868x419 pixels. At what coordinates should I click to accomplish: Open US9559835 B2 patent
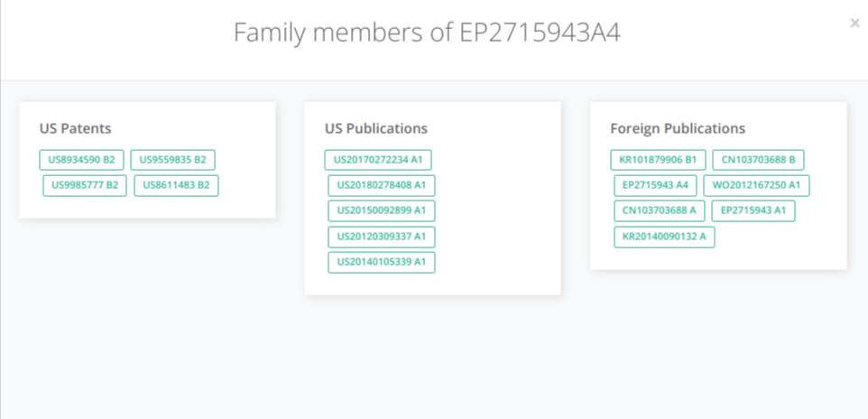[172, 160]
